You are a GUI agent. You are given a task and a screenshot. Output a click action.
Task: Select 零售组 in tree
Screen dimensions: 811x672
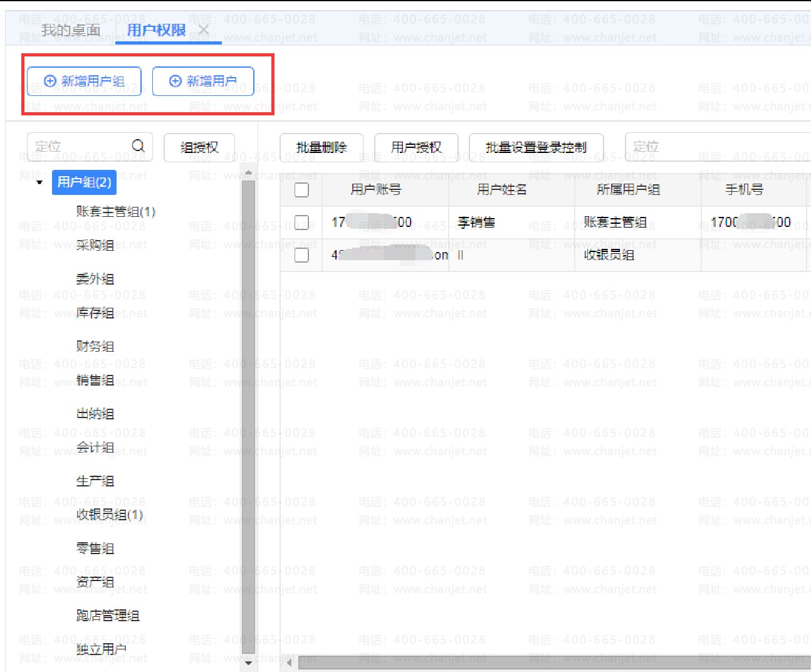95,549
